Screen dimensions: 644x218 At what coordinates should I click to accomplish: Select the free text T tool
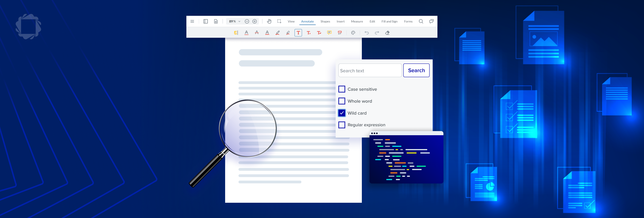tap(298, 33)
